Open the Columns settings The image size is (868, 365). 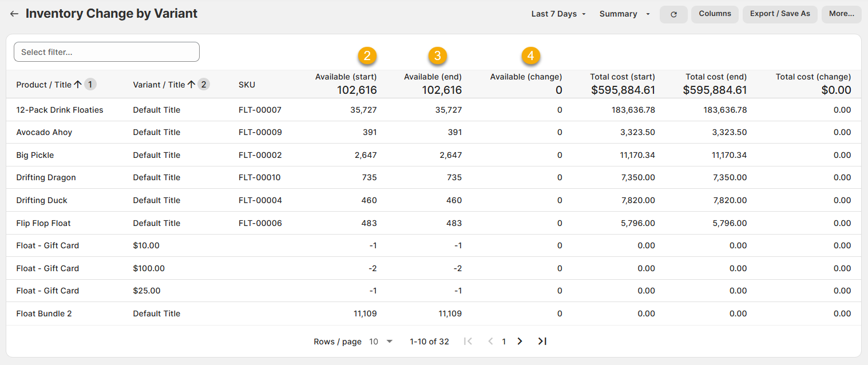click(715, 14)
